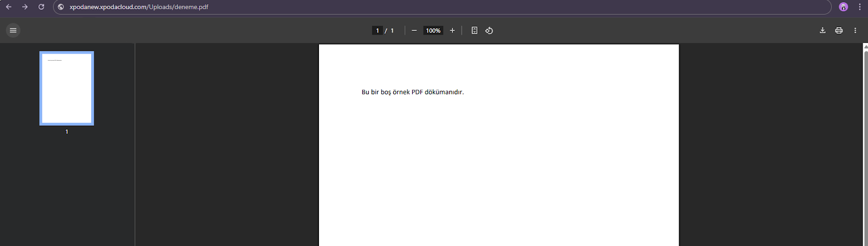Viewport: 868px width, 246px height.
Task: View site information icon in address bar
Action: click(x=61, y=7)
